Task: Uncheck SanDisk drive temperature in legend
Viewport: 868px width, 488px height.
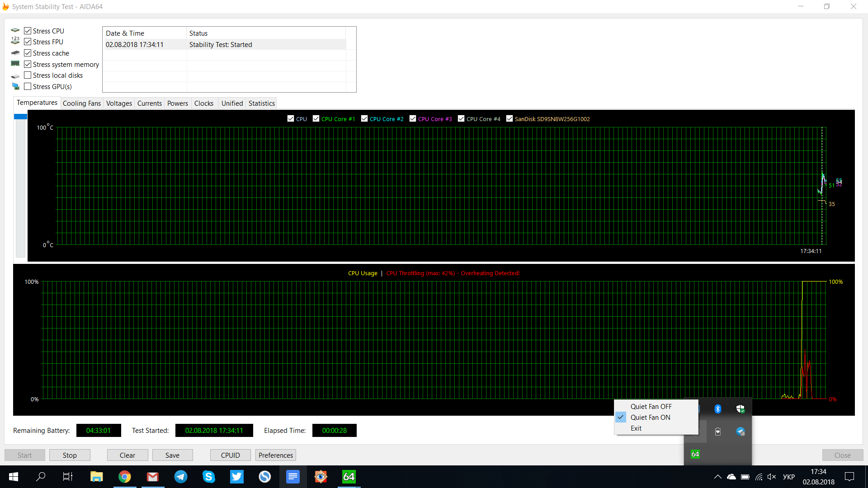Action: [x=509, y=119]
